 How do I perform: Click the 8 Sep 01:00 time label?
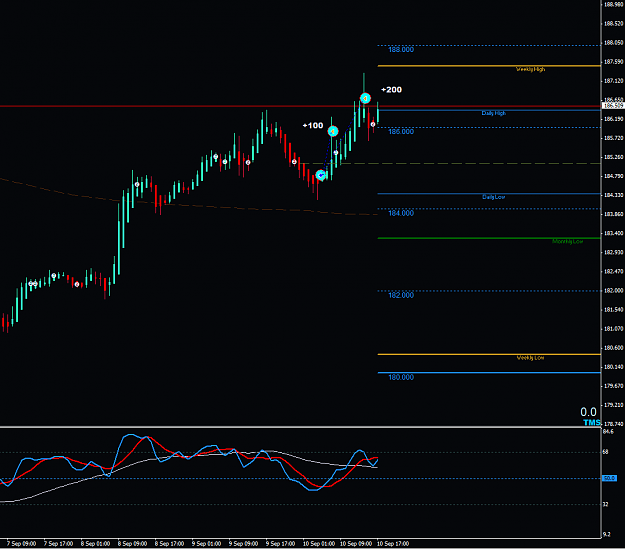coord(96,544)
